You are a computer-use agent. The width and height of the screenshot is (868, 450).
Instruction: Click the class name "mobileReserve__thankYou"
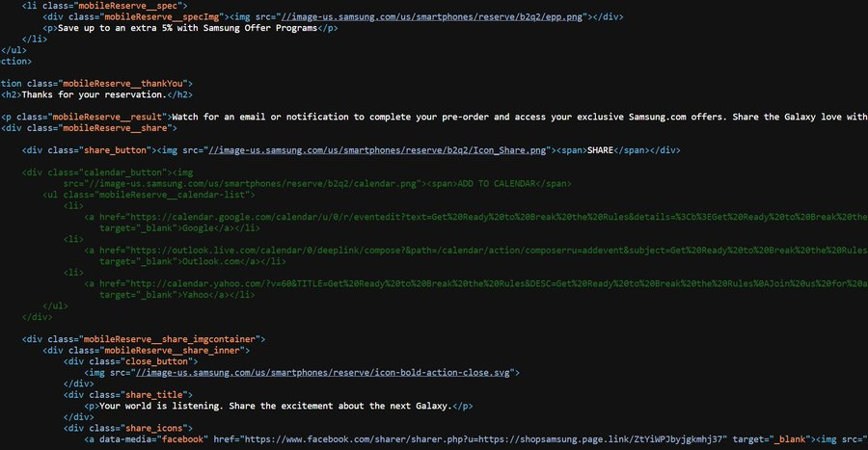[x=122, y=84]
